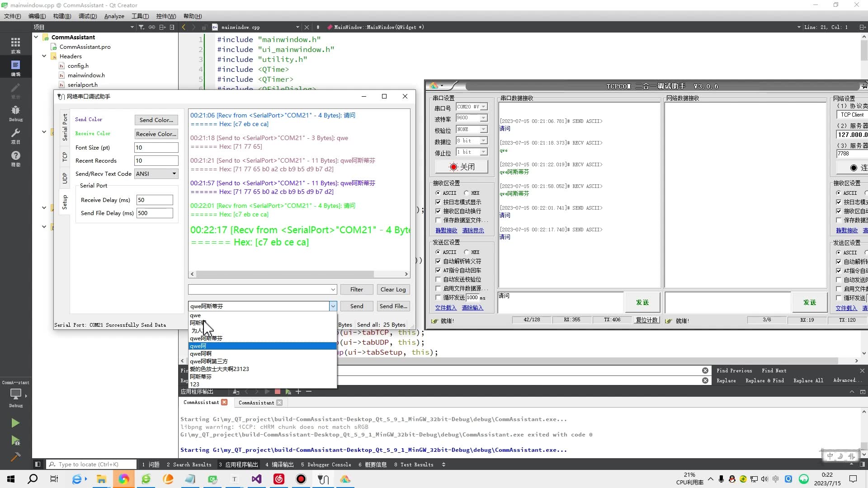
Task: Open Windows search from taskbar
Action: click(x=33, y=479)
